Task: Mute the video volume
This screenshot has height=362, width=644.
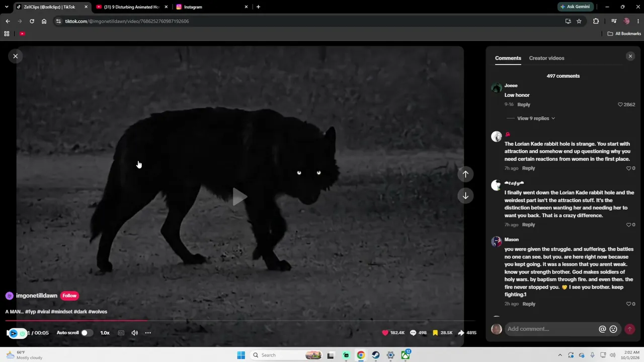Action: click(134, 333)
